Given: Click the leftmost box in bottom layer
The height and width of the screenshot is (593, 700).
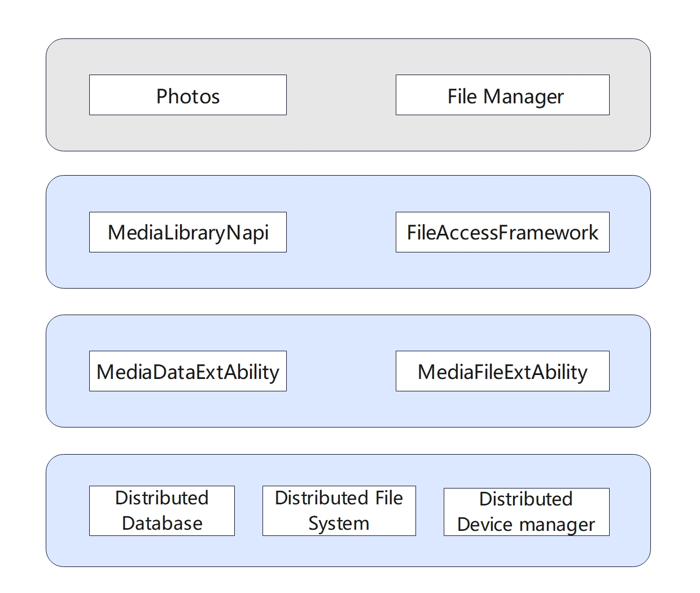Looking at the screenshot, I should click(161, 511).
